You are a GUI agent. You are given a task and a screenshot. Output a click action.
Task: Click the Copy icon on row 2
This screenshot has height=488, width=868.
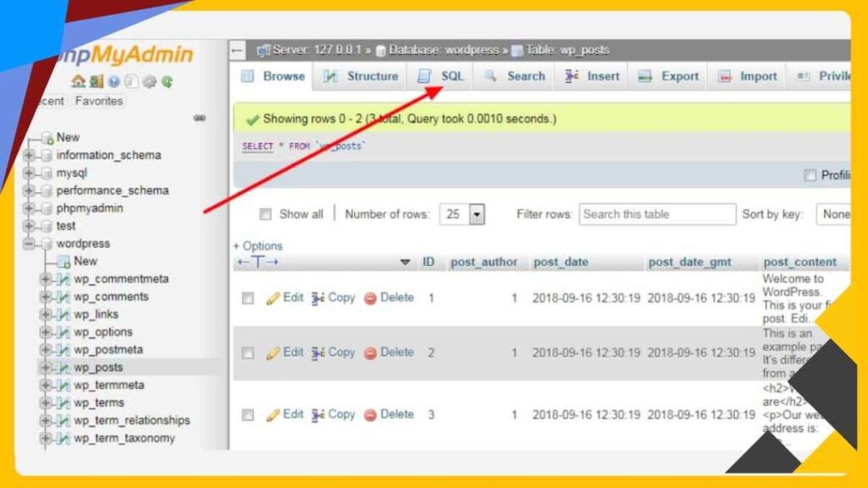tap(316, 352)
